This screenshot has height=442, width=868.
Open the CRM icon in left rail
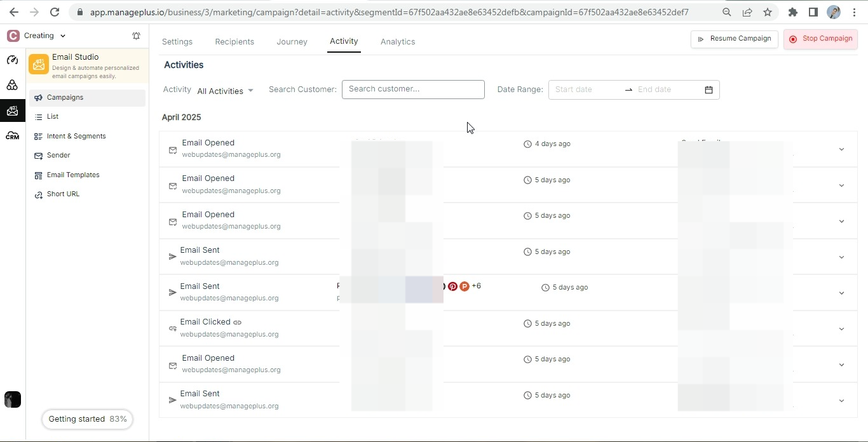(x=12, y=136)
